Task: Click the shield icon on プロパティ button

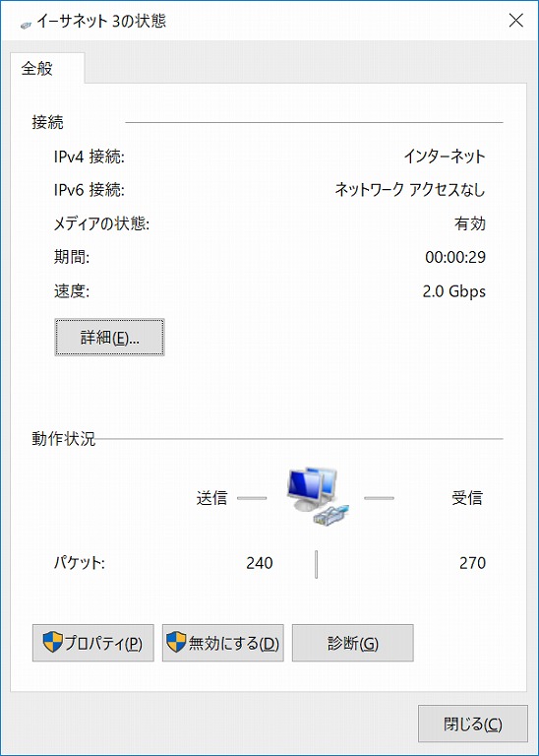Action: (x=52, y=643)
